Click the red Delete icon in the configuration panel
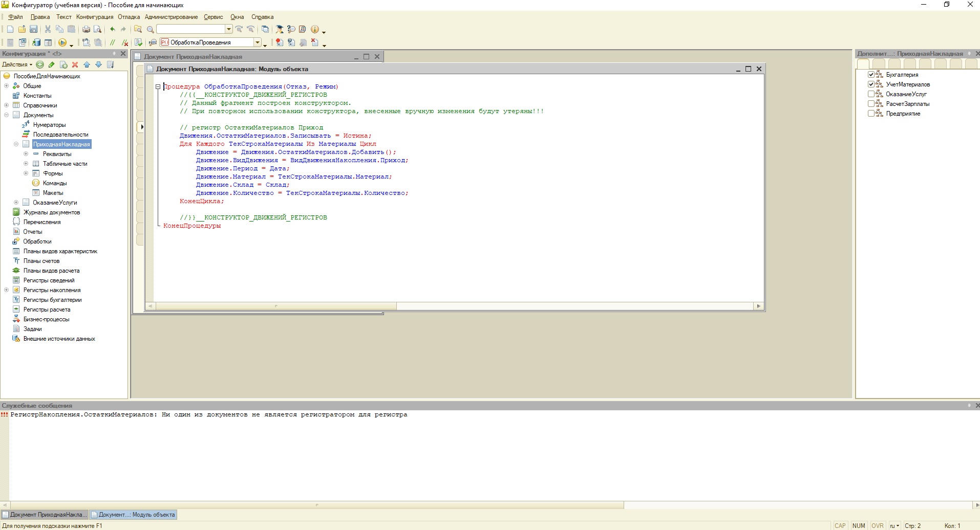980x530 pixels. pos(75,64)
